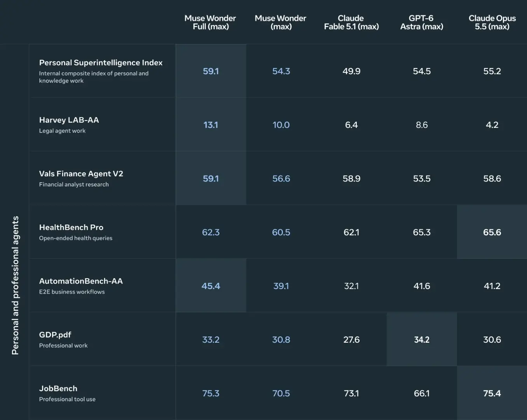The image size is (527, 420).
Task: Click the "Muse Wonder Full (max)" column header
Action: pyautogui.click(x=210, y=22)
